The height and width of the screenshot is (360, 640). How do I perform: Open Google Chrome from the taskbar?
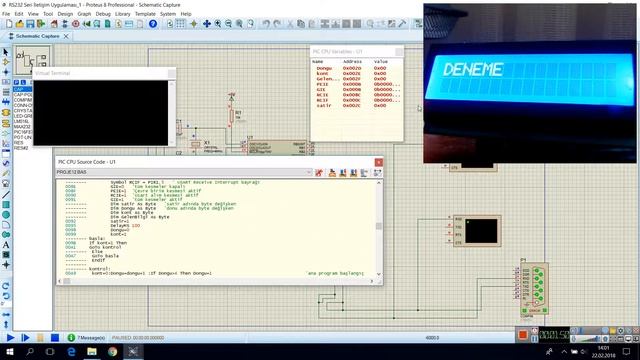(112, 351)
